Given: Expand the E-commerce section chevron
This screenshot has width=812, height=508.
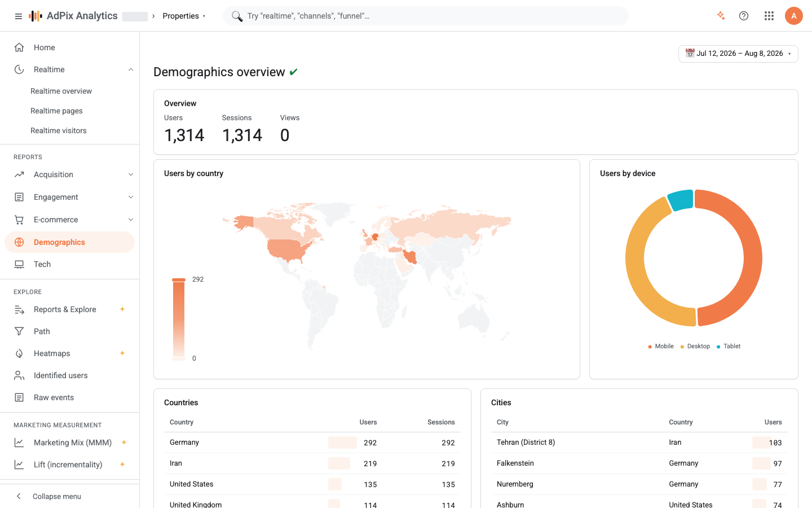Looking at the screenshot, I should (x=131, y=220).
